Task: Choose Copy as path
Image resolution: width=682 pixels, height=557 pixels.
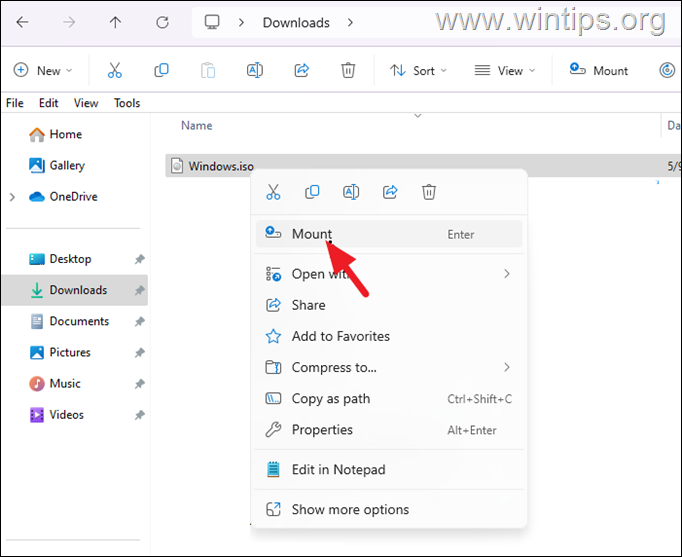Action: click(x=389, y=399)
